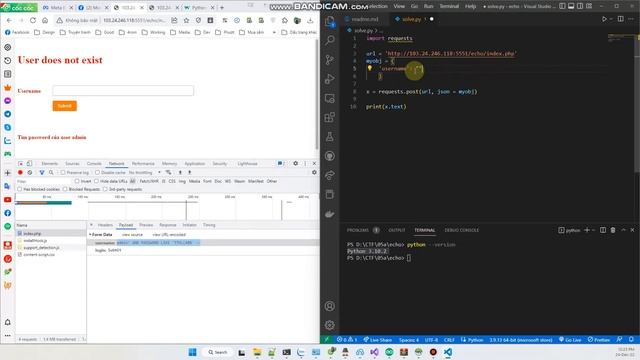Check Hide data URLs checkbox

(x=96, y=181)
